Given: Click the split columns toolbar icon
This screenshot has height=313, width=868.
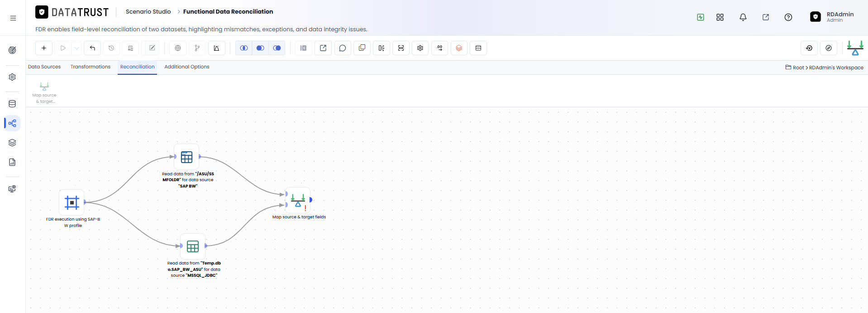Looking at the screenshot, I should point(382,48).
